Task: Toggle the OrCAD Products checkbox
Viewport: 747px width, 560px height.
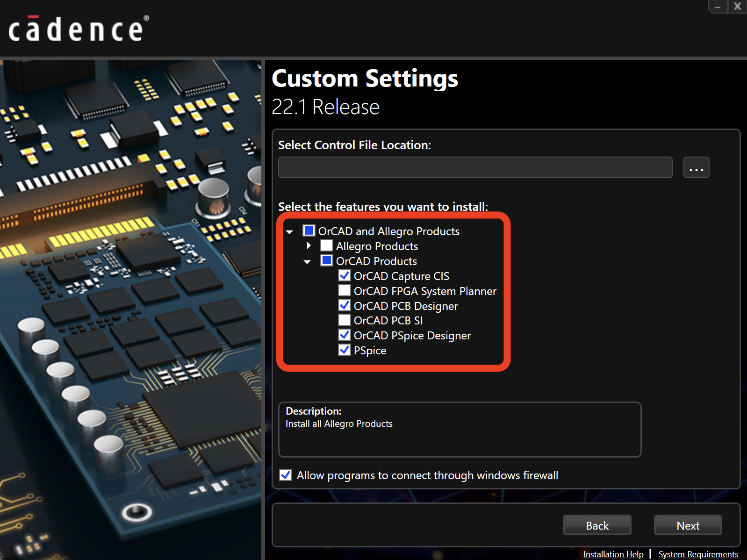Action: click(327, 261)
